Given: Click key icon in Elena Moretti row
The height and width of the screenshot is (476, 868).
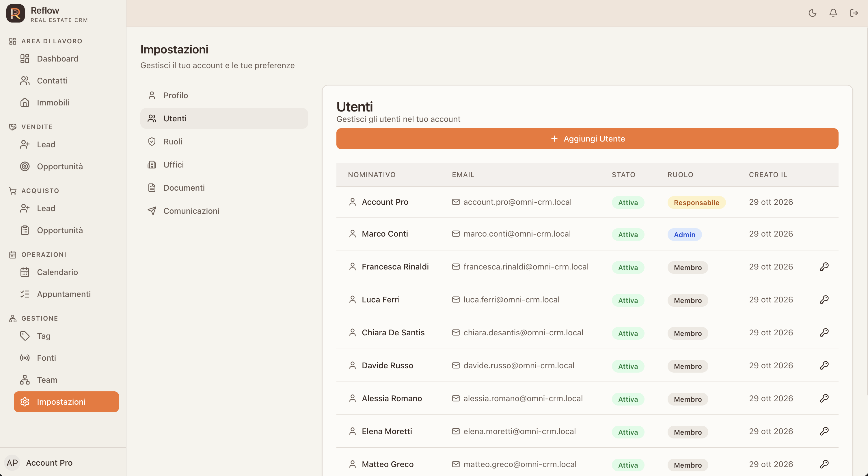Looking at the screenshot, I should pos(824,432).
